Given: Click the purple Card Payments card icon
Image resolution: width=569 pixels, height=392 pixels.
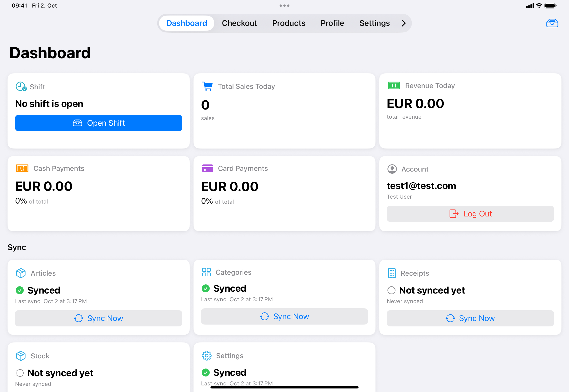Looking at the screenshot, I should tap(207, 168).
